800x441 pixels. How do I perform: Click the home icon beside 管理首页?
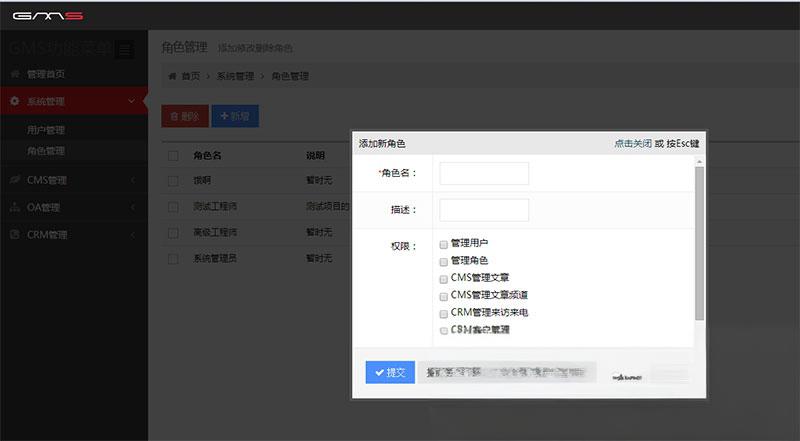15,74
